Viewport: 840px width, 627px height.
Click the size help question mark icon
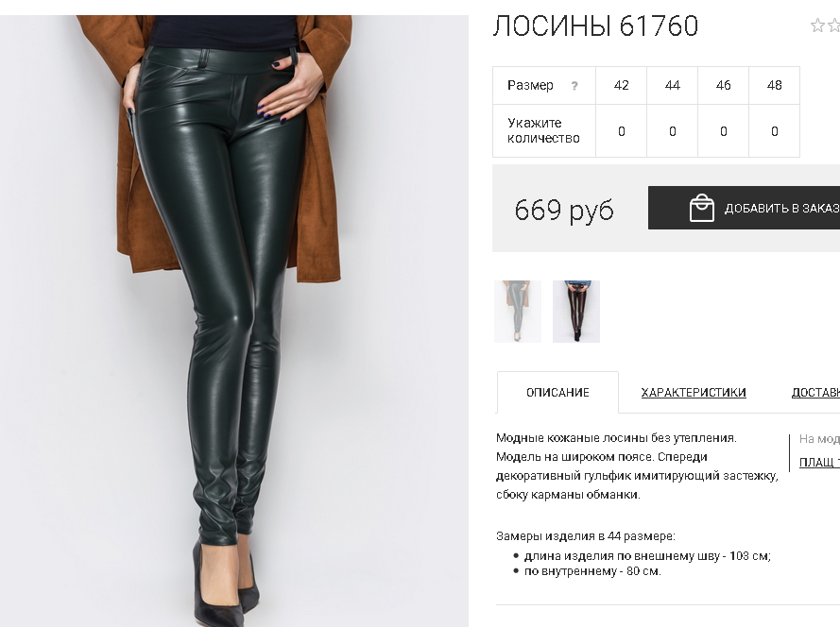(x=574, y=86)
